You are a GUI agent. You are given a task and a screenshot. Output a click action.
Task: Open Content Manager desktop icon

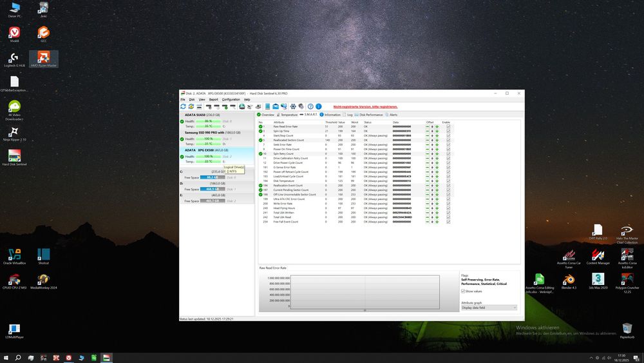click(x=598, y=257)
